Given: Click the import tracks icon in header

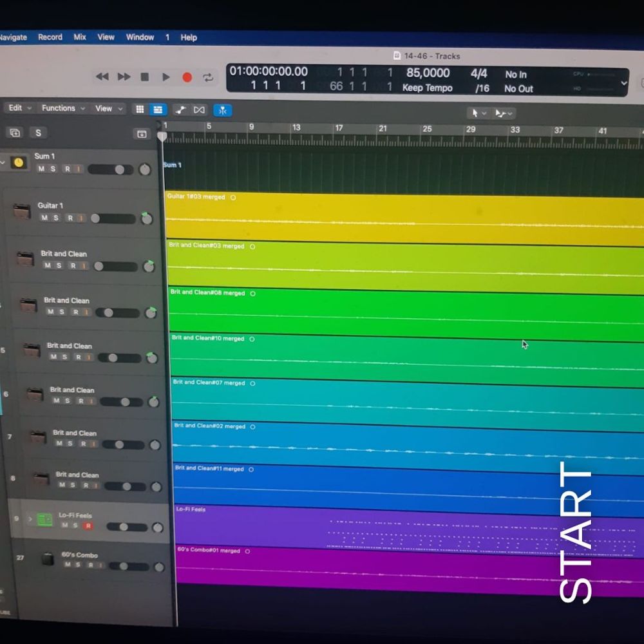Looking at the screenshot, I should [142, 135].
